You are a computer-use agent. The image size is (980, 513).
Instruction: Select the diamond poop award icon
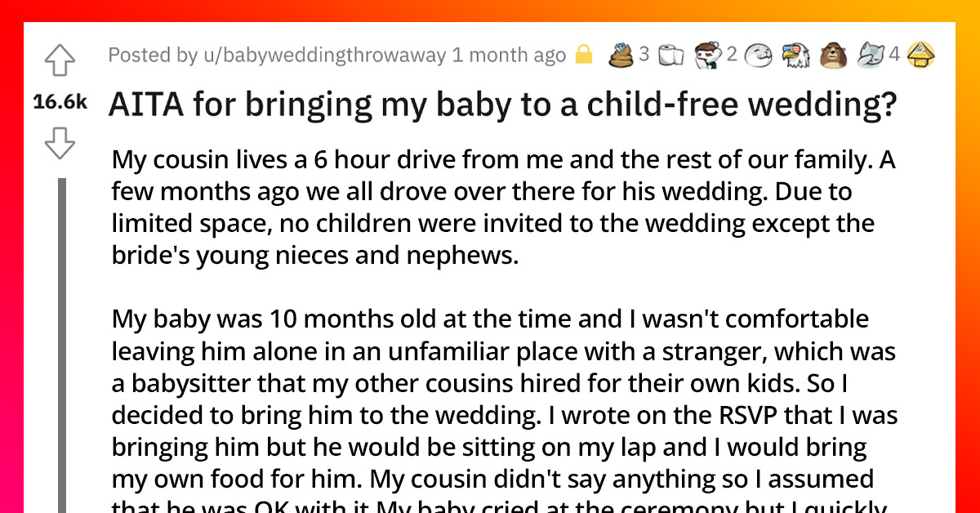click(621, 56)
